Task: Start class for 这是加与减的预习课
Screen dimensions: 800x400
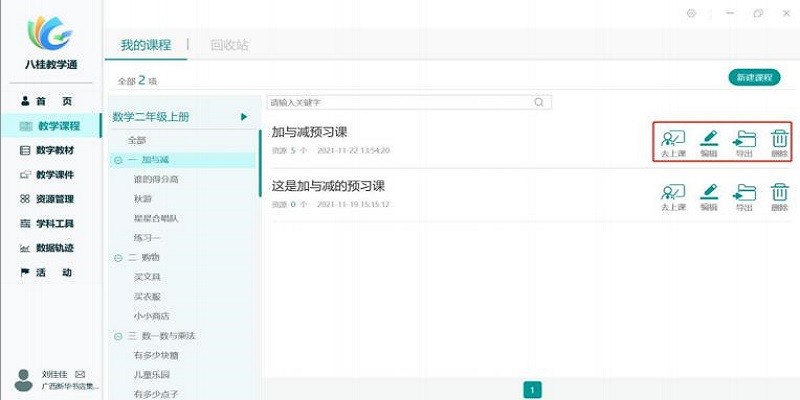Action: pos(673,192)
